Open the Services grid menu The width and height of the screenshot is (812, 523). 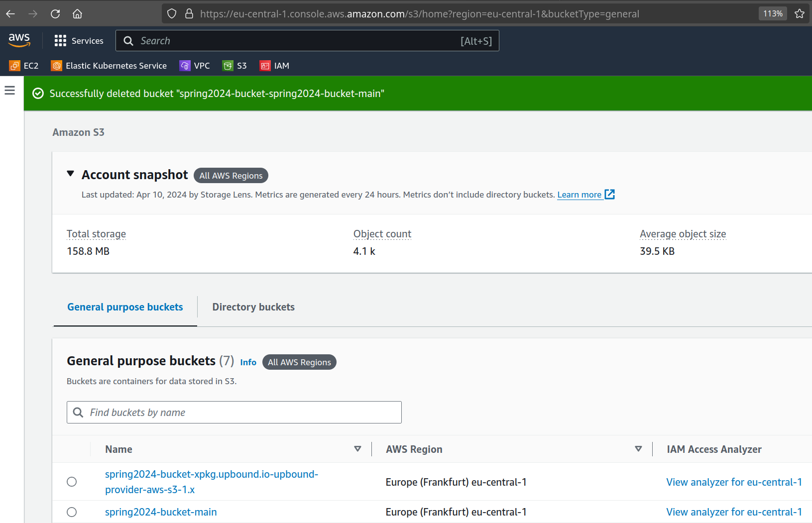click(x=79, y=41)
